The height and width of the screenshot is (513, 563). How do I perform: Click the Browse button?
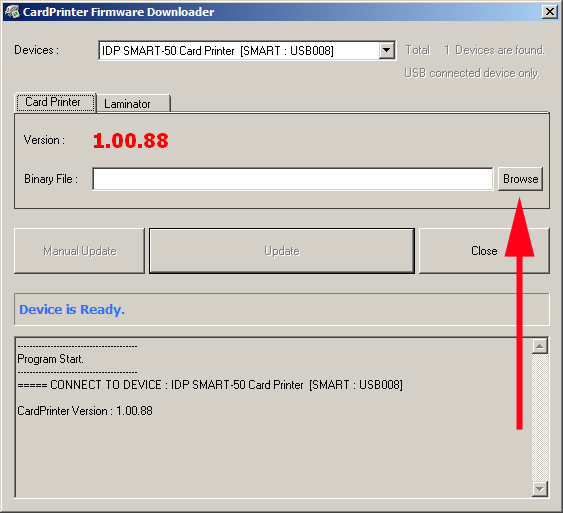point(520,179)
